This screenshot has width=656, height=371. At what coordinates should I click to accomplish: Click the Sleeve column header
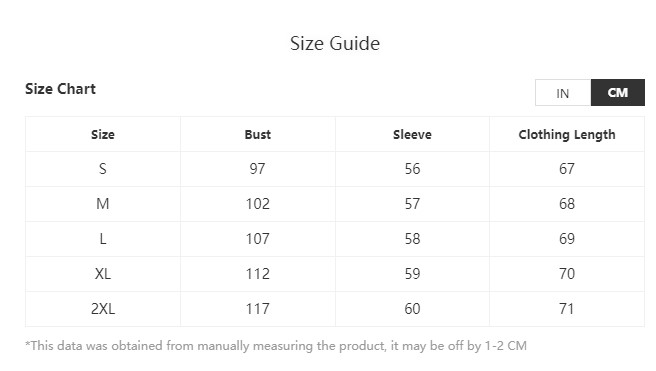tap(412, 135)
